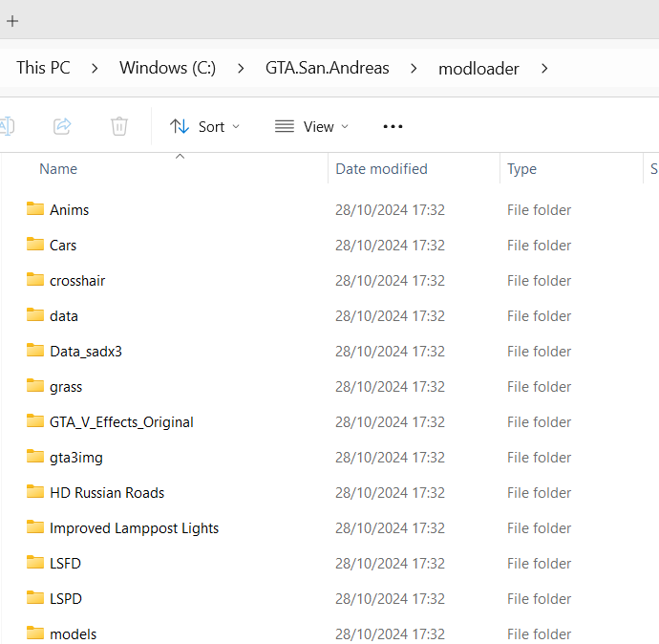Click the gta3img folder name
Screen dimensions: 659x644
point(76,458)
